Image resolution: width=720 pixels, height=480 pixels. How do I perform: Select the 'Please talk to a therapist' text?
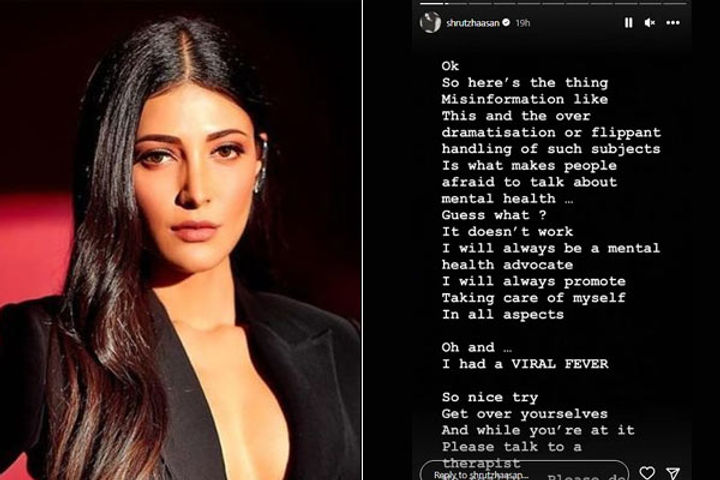point(512,455)
